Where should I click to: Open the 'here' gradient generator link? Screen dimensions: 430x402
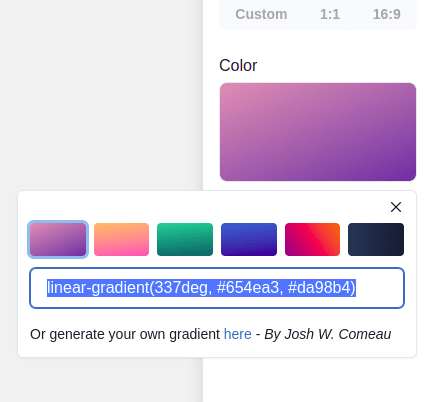click(x=238, y=334)
